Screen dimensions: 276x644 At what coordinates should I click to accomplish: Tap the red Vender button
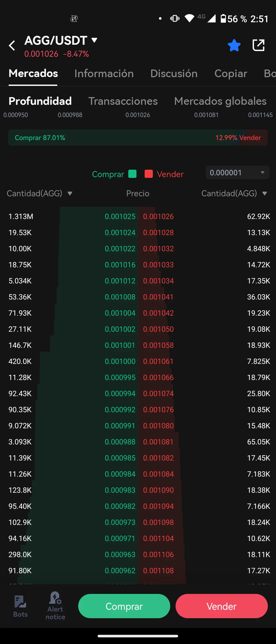222,606
